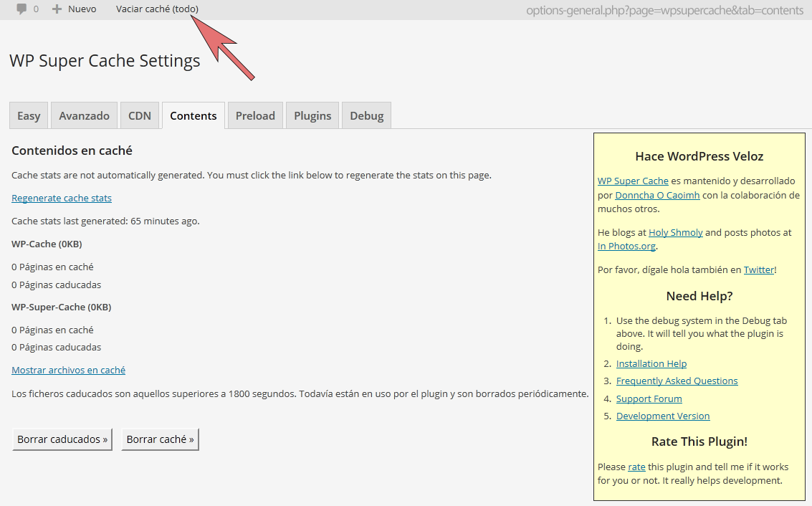Switch to the Debug tab
This screenshot has height=506, width=812.
367,115
